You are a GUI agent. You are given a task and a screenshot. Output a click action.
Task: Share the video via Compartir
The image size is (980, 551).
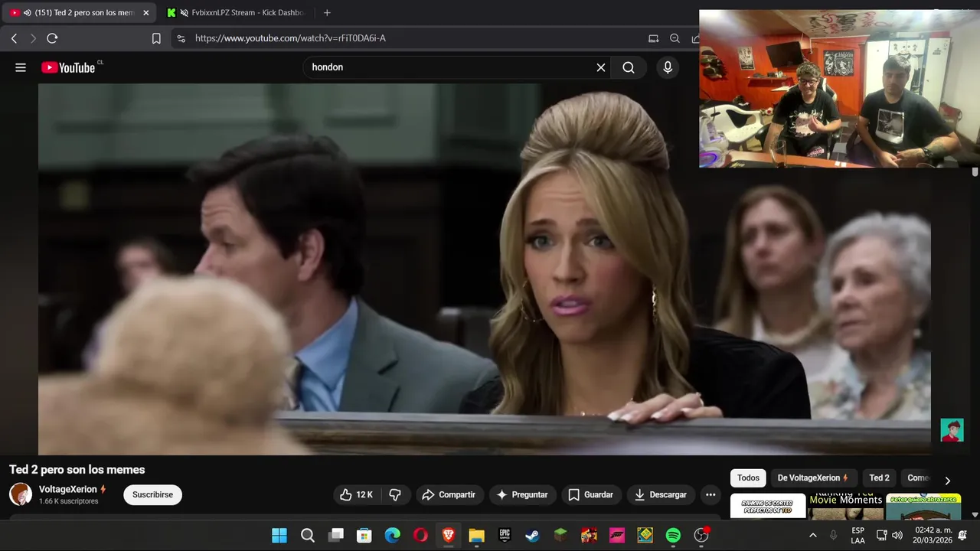[449, 494]
